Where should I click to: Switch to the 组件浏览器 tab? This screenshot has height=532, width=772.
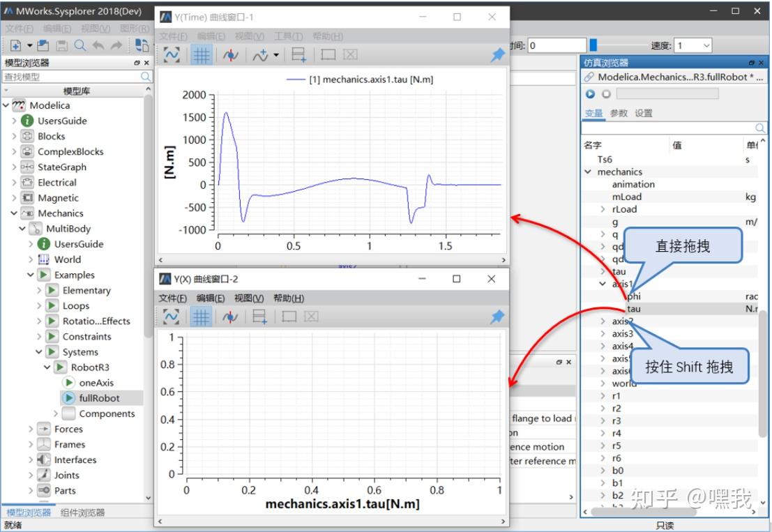[x=82, y=512]
